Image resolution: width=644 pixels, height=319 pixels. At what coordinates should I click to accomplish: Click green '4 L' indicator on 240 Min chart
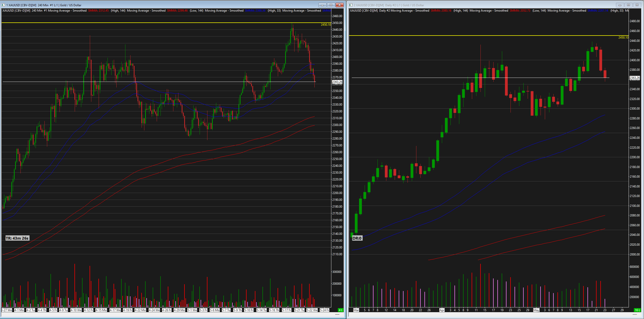340,310
